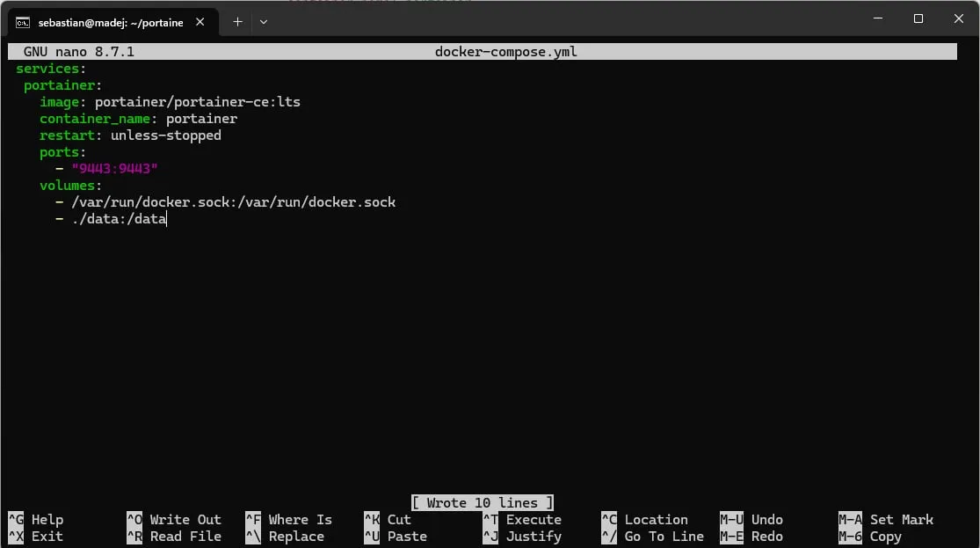Click the 'image' key text
980x548 pixels.
[60, 102]
